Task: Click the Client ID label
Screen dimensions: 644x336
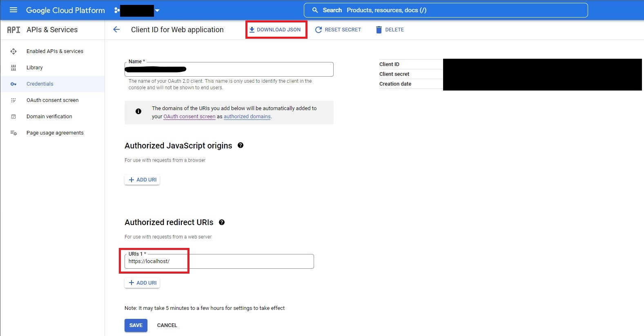Action: [389, 64]
